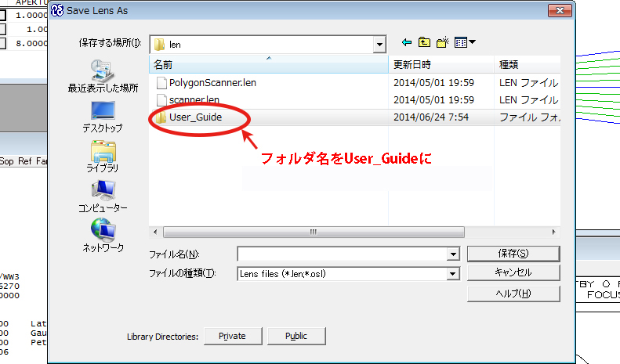The image size is (620, 364).
Task: Expand the file name combo box arrow
Action: (x=453, y=254)
